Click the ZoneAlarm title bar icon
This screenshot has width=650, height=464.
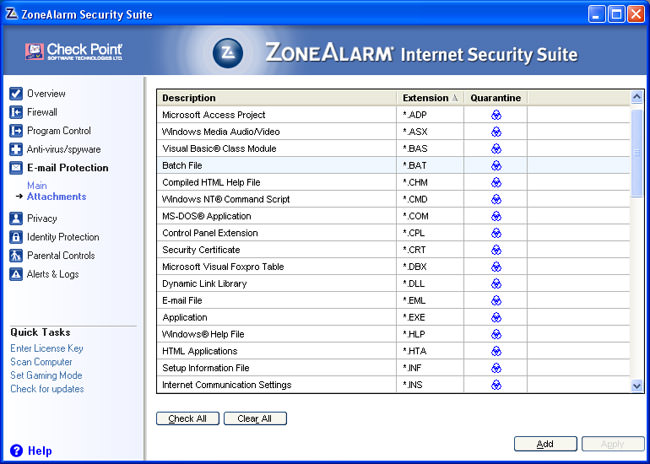click(x=12, y=14)
